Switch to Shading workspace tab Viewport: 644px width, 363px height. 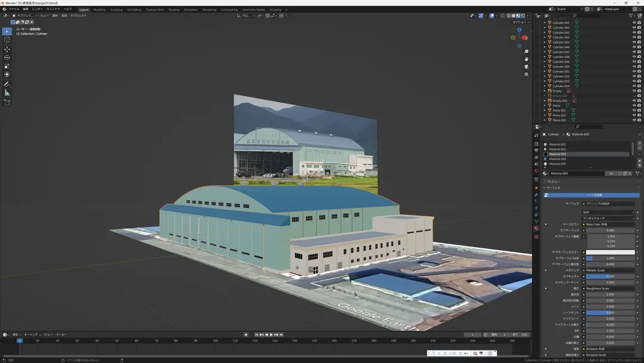pyautogui.click(x=174, y=10)
